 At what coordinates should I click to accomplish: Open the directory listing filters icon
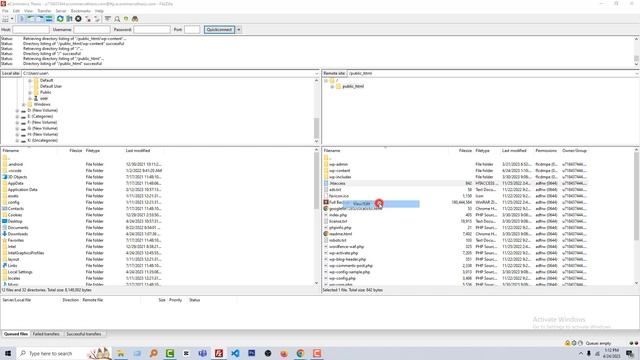(x=107, y=19)
